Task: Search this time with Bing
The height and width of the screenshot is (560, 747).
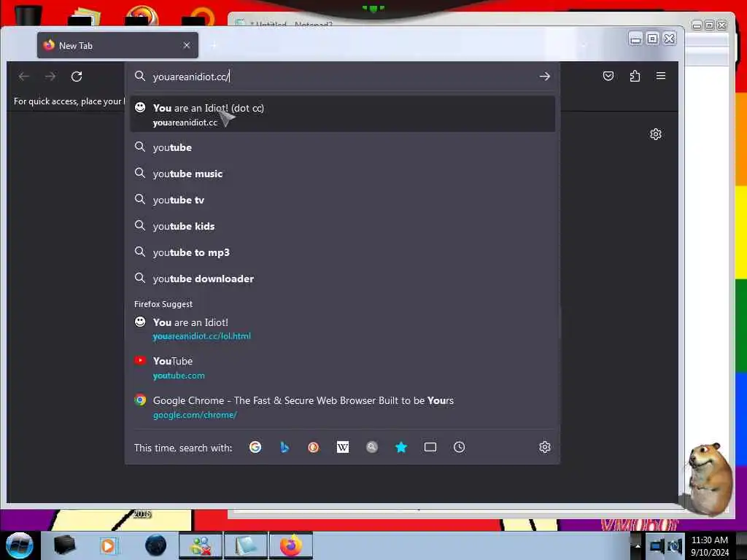Action: click(x=285, y=447)
